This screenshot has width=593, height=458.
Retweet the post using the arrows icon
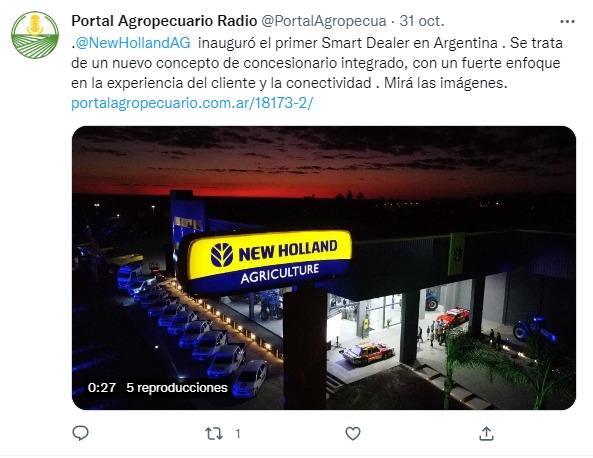[x=214, y=433]
